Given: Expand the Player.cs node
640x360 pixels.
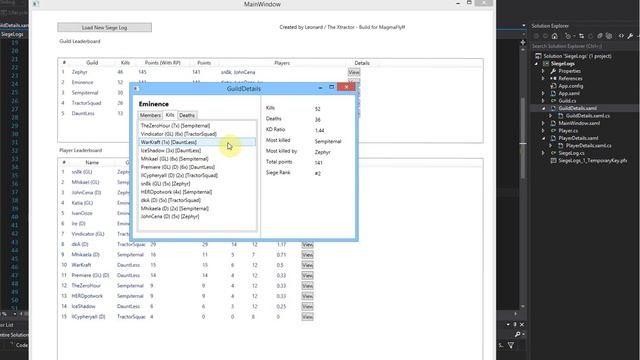Looking at the screenshot, I should point(543,131).
